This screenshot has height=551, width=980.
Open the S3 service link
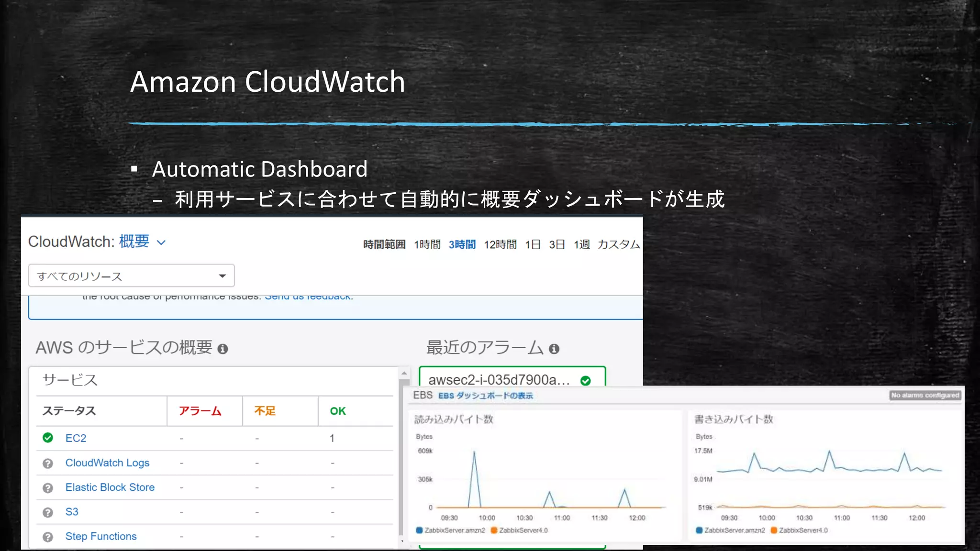[72, 512]
